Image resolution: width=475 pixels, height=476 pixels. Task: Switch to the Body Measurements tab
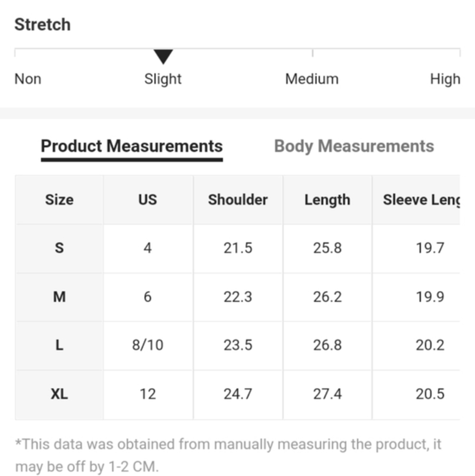[x=354, y=146]
